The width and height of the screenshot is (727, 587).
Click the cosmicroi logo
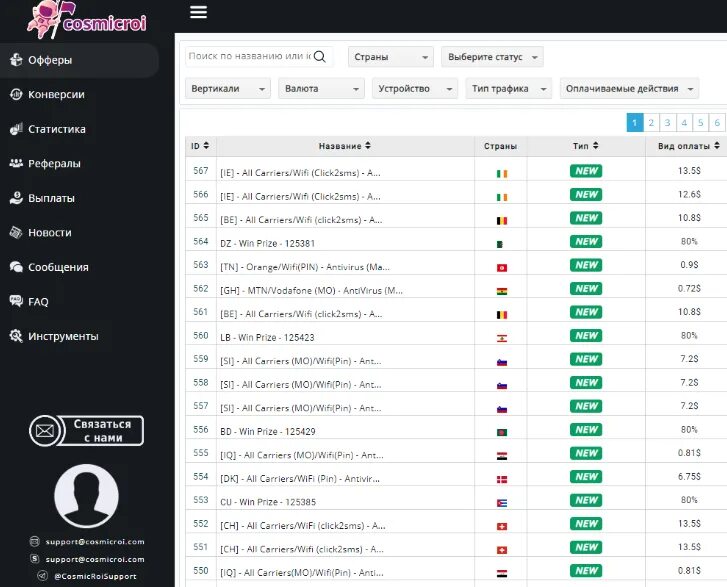pos(87,20)
